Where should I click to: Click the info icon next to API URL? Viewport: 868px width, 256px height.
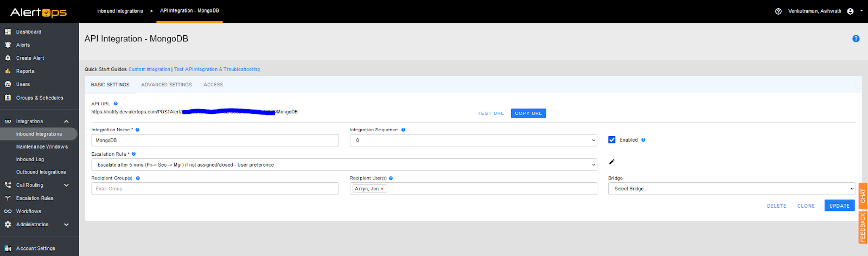coord(116,104)
